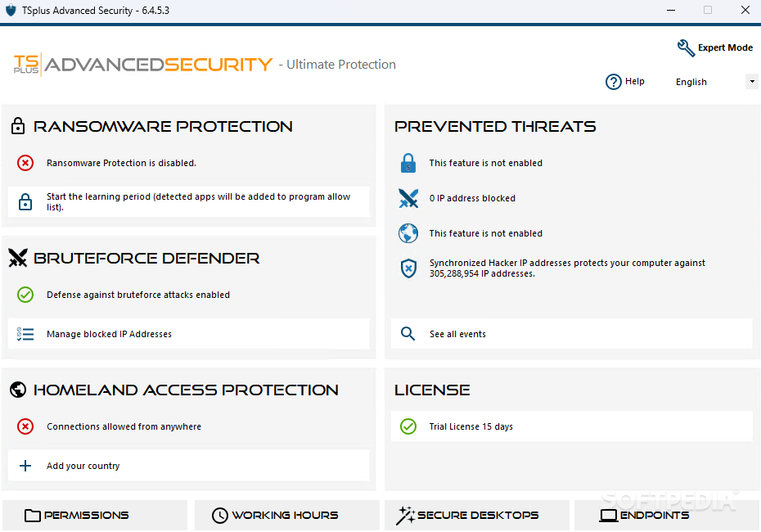Select Add your country row
Image resolution: width=761 pixels, height=532 pixels.
[x=188, y=466]
